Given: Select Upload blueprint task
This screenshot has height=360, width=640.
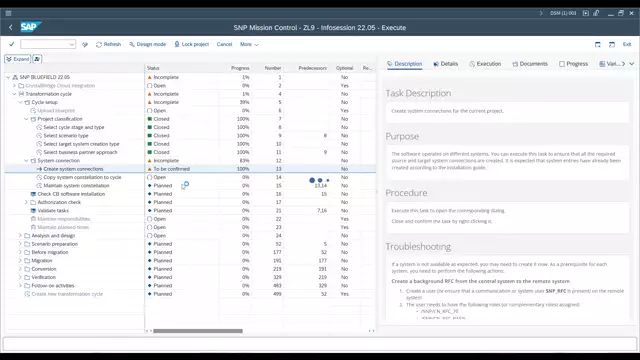Looking at the screenshot, I should point(56,111).
